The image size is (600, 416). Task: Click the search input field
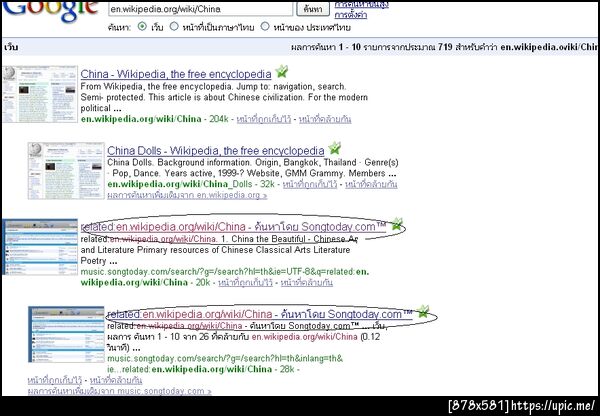coord(201,9)
